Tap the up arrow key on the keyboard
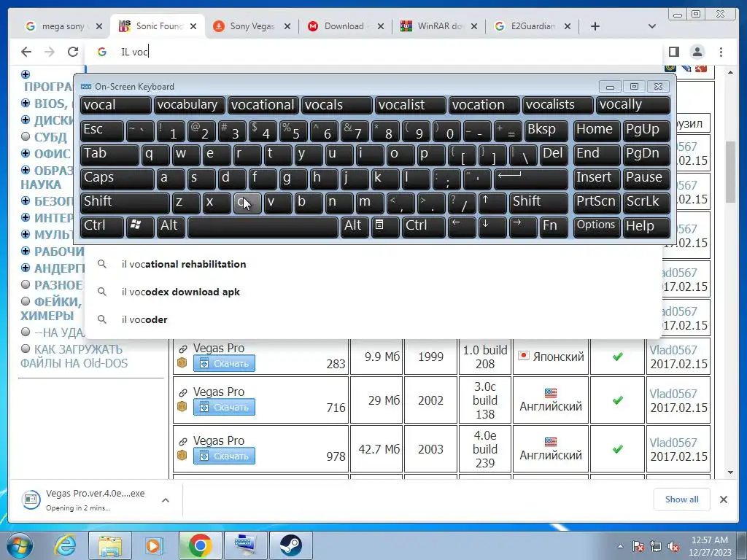The image size is (747, 560). (x=492, y=203)
